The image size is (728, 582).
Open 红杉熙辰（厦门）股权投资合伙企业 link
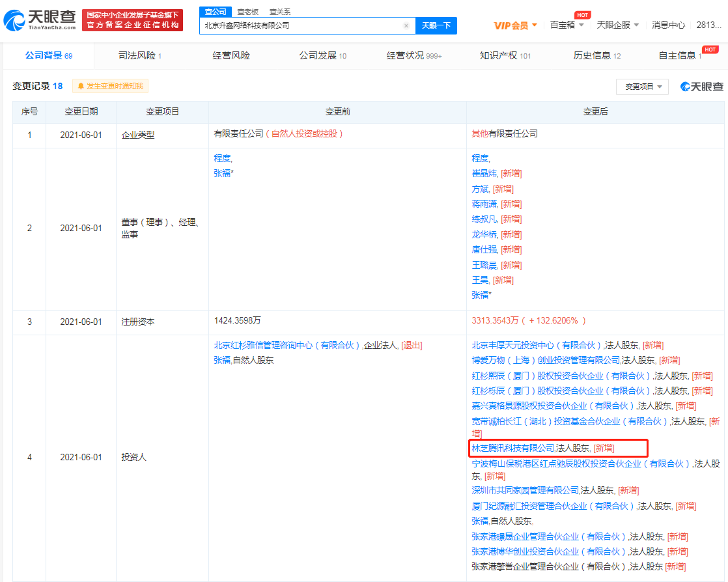click(561, 376)
